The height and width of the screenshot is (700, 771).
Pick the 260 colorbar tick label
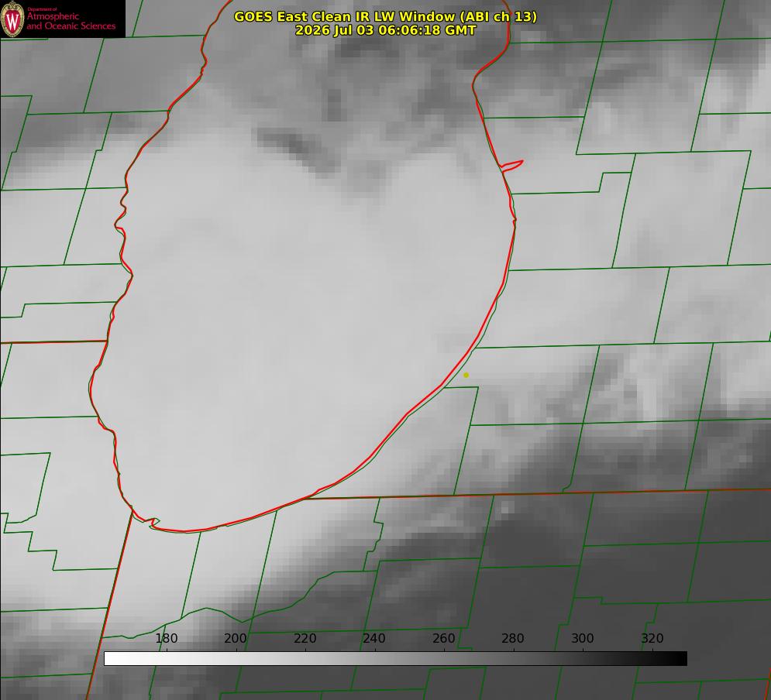[x=443, y=638]
